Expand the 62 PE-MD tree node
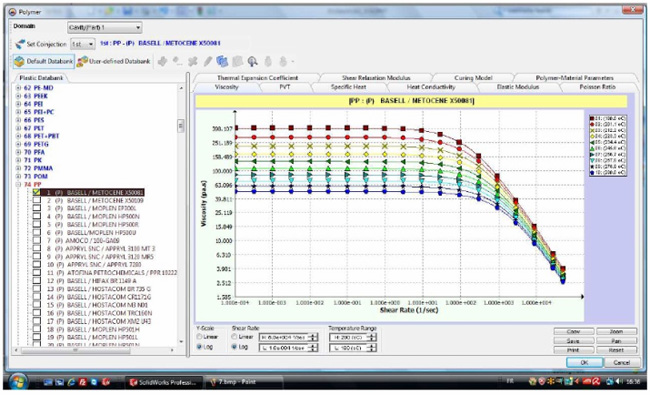 point(18,88)
